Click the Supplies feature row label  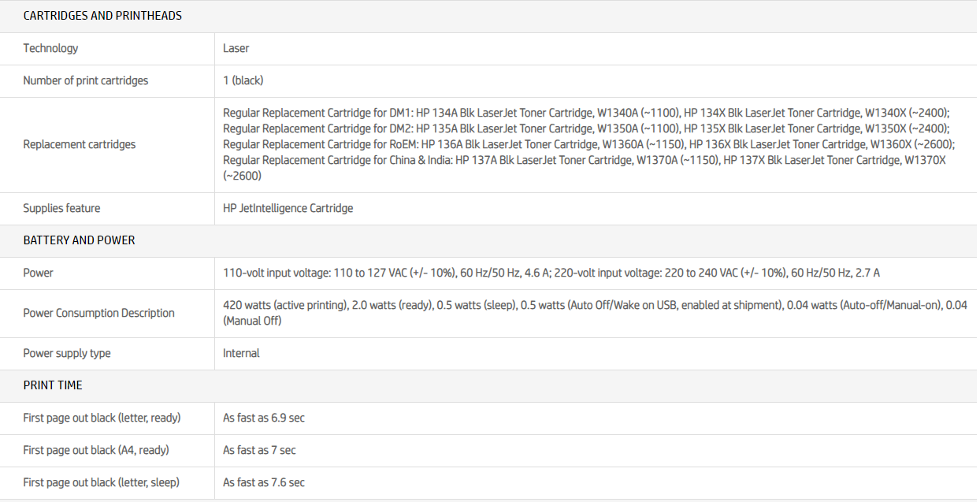(x=61, y=208)
